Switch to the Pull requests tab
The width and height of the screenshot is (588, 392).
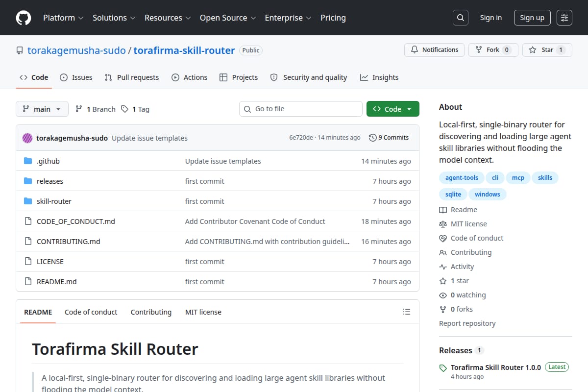point(132,77)
